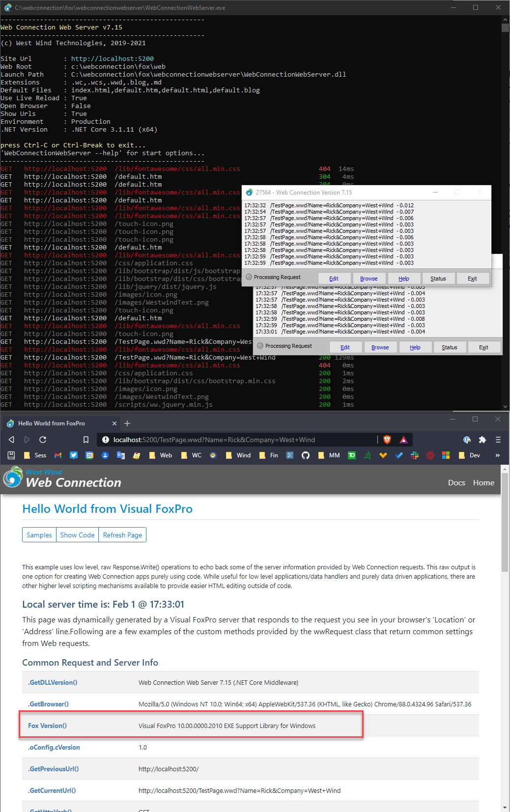510x812 pixels.
Task: Click the Status button in front server window
Action: coord(438,279)
